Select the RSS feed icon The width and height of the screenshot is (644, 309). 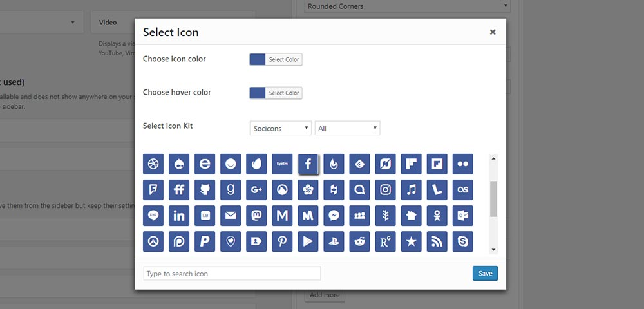coord(437,241)
